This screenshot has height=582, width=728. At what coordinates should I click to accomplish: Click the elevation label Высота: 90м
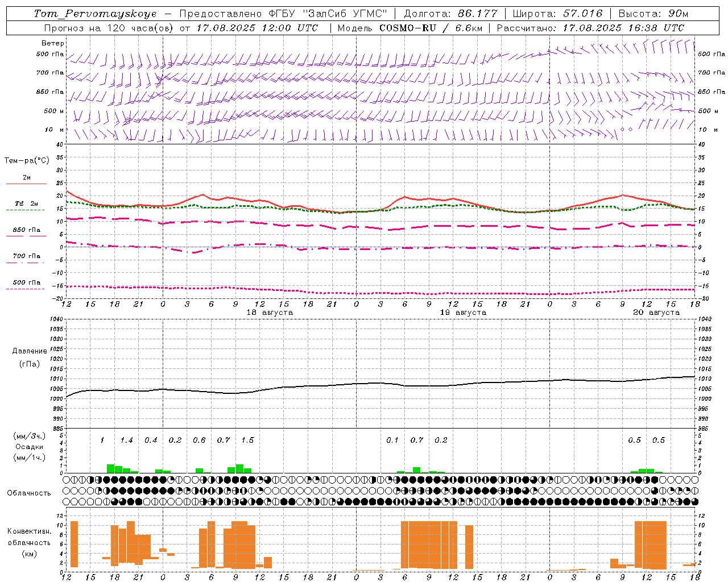click(x=653, y=14)
